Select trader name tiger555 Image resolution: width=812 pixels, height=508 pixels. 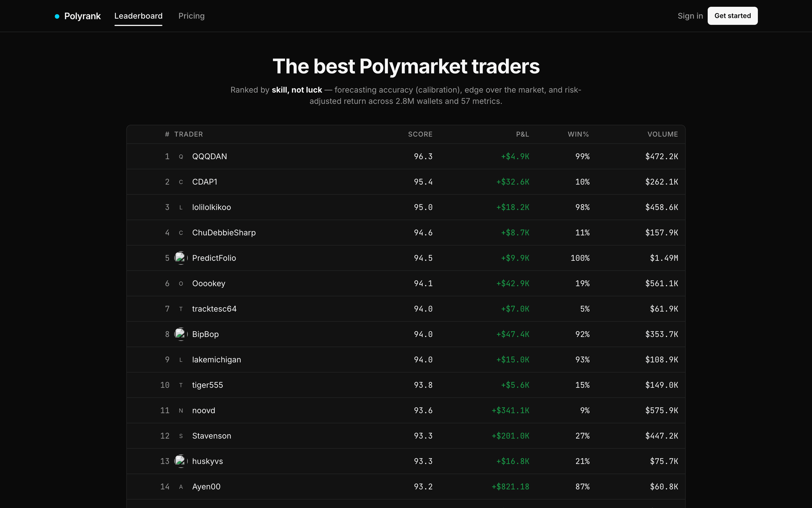tap(207, 385)
